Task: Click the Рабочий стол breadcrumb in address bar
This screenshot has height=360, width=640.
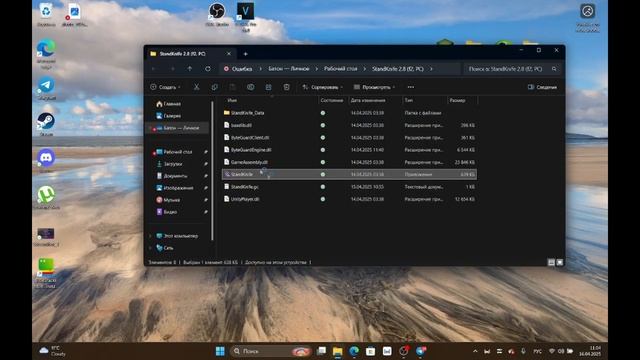Action: tap(340, 69)
